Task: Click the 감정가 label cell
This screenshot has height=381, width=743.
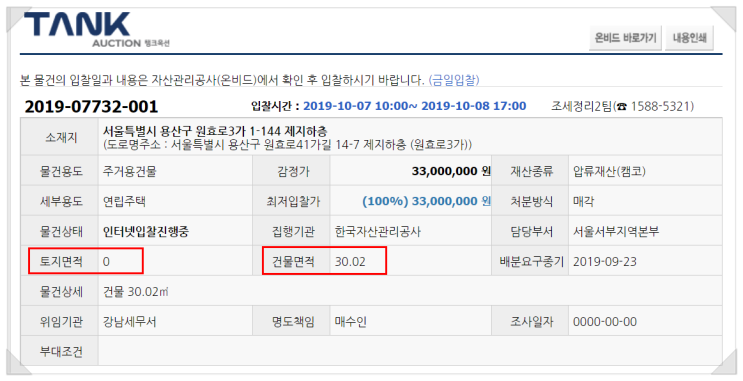Action: pos(291,171)
